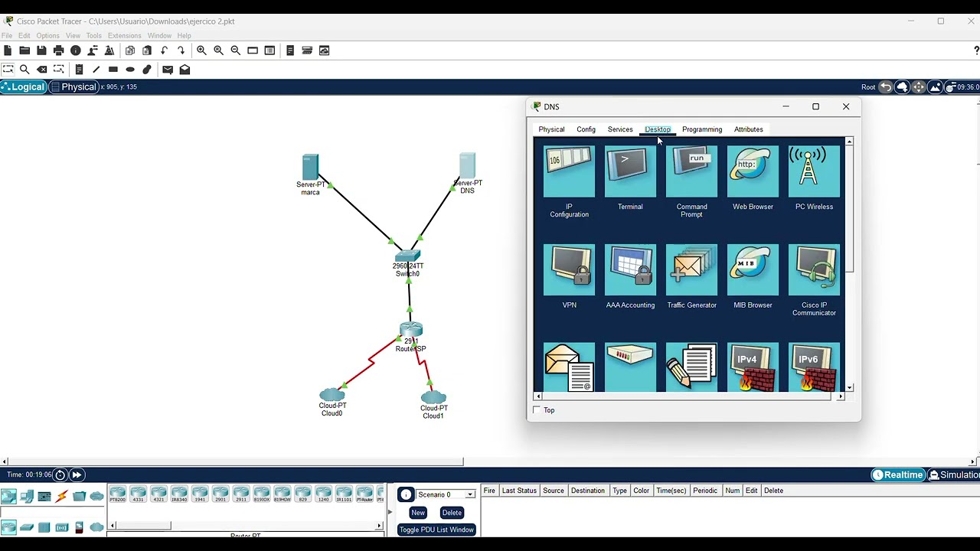This screenshot has width=980, height=551.
Task: Launch the Traffic Generator app
Action: (691, 269)
